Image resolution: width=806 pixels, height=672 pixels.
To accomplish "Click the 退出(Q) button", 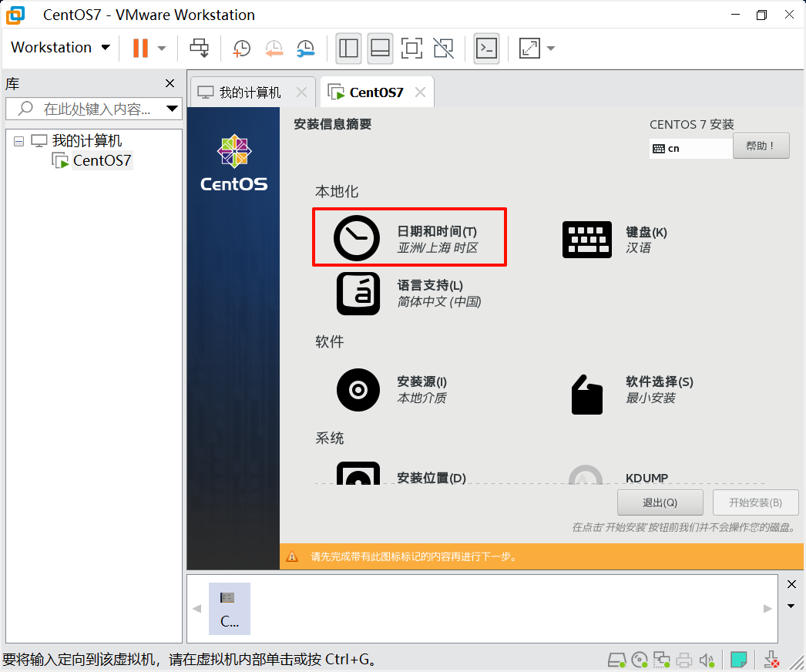I will pos(660,502).
